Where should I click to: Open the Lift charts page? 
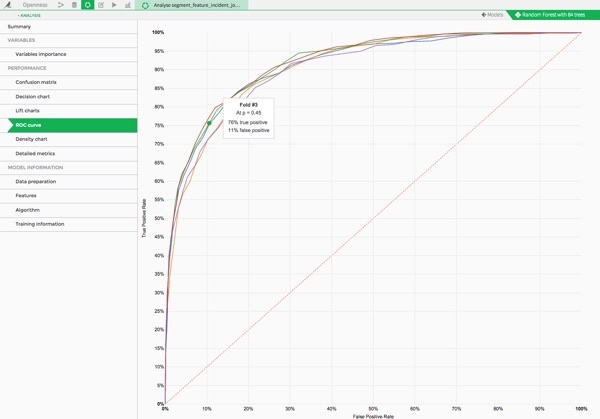[x=68, y=111]
